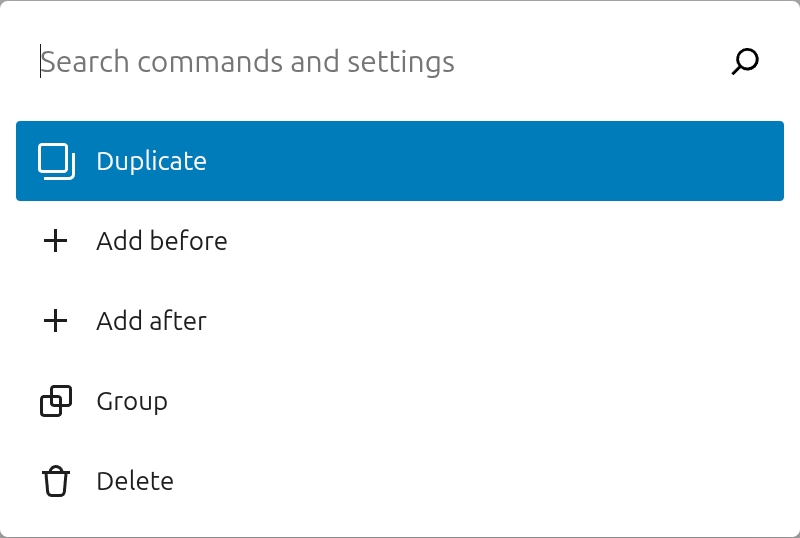The height and width of the screenshot is (538, 800).
Task: Choose the Add before command
Action: (400, 241)
